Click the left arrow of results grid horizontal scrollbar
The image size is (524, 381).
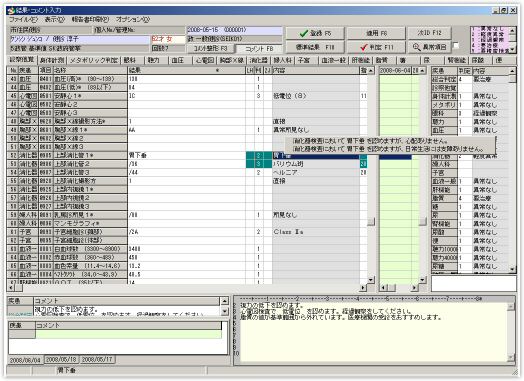11,287
